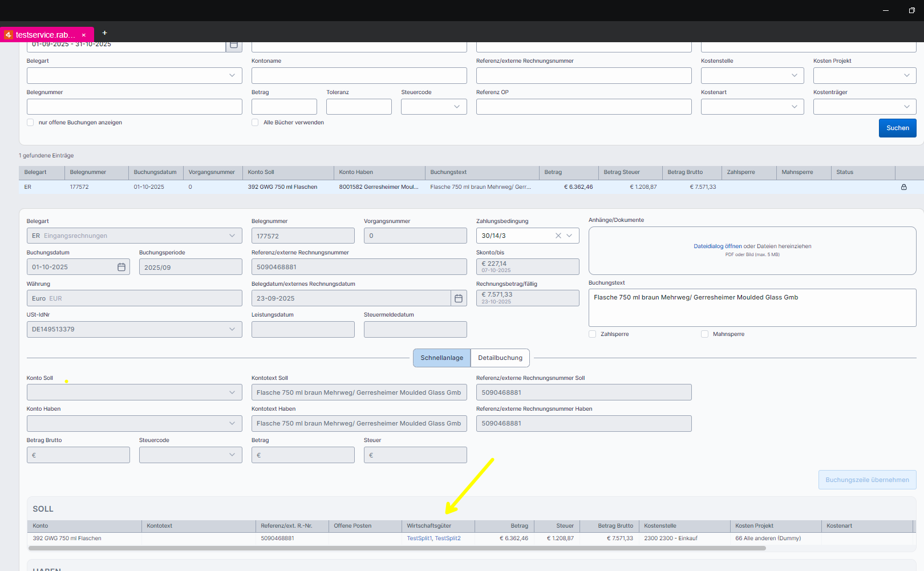Select the Schnellanlage tab
The image size is (924, 571).
pos(441,358)
